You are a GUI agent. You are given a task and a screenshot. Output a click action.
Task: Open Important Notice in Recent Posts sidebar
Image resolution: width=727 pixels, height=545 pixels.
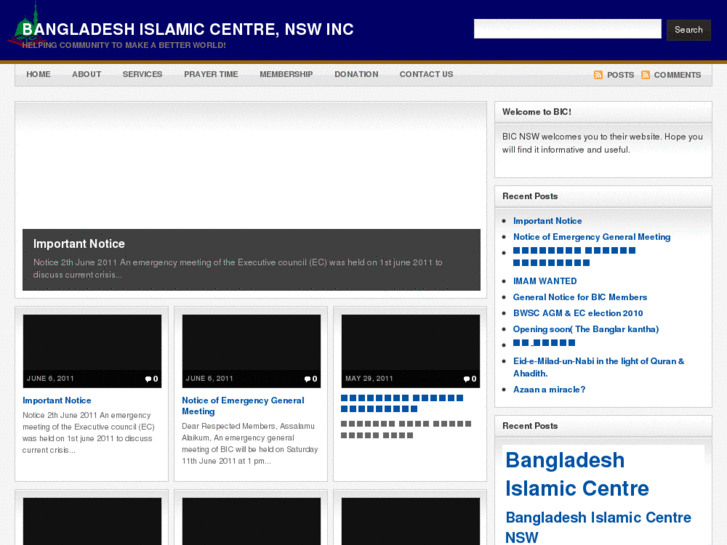(x=548, y=221)
